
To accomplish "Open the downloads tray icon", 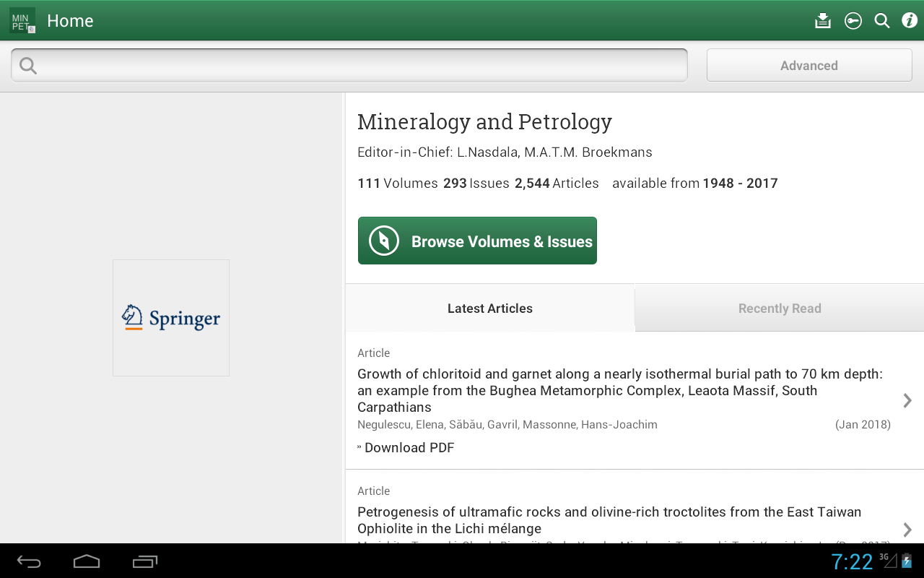I will [823, 21].
